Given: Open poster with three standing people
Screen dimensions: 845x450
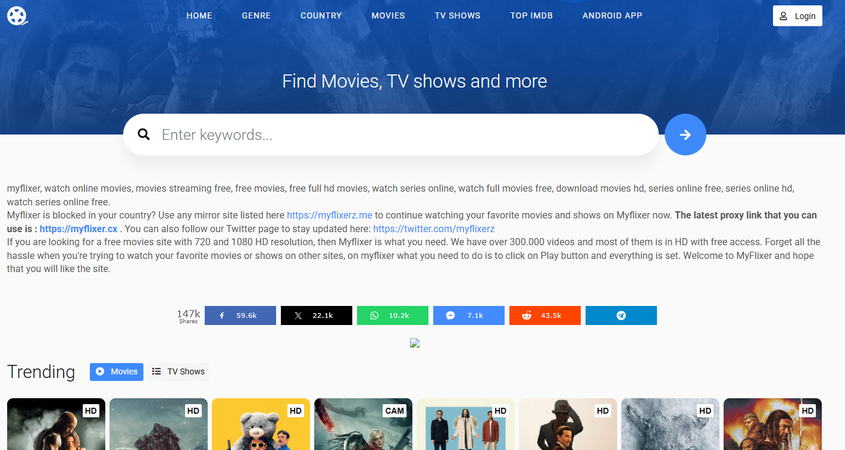Looking at the screenshot, I should coord(466,424).
